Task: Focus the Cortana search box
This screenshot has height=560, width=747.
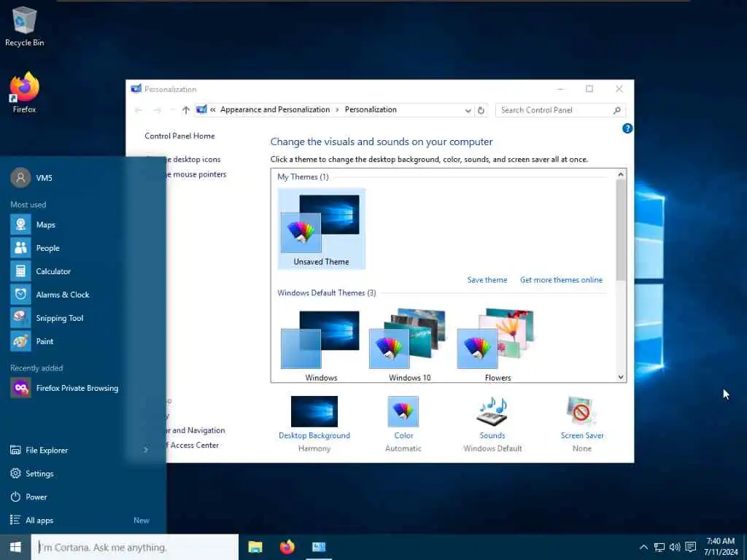Action: (x=135, y=547)
